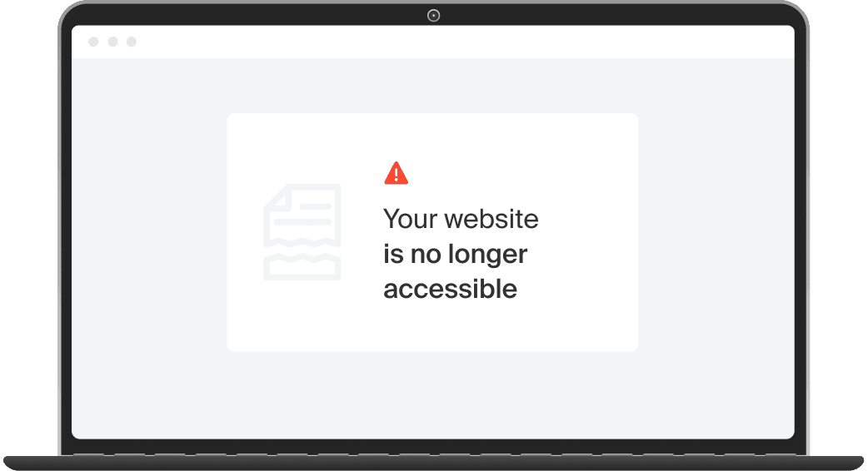Click the wavy torn edge of the document icon
The image size is (868, 471).
[x=302, y=243]
